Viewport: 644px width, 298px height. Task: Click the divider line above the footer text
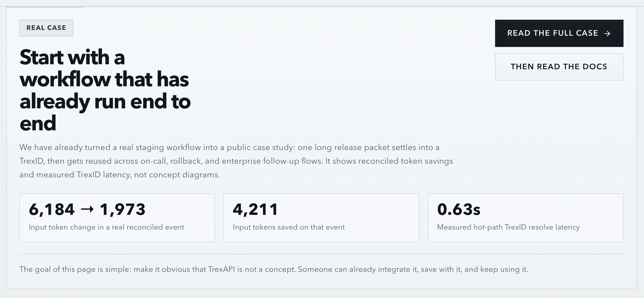(x=321, y=254)
